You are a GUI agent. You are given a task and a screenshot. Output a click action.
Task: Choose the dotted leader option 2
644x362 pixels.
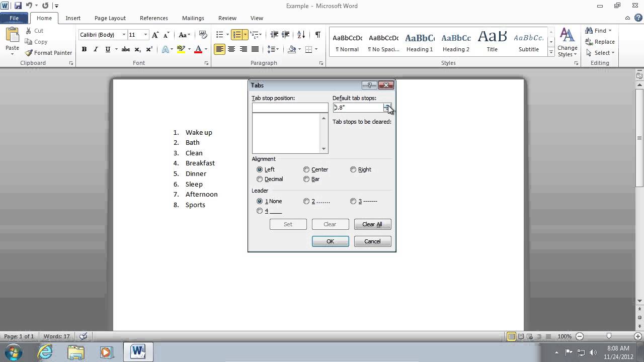click(x=306, y=201)
